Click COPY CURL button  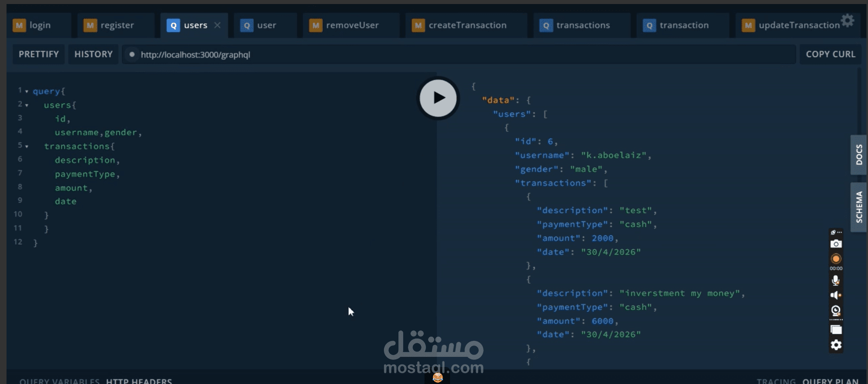pos(830,54)
